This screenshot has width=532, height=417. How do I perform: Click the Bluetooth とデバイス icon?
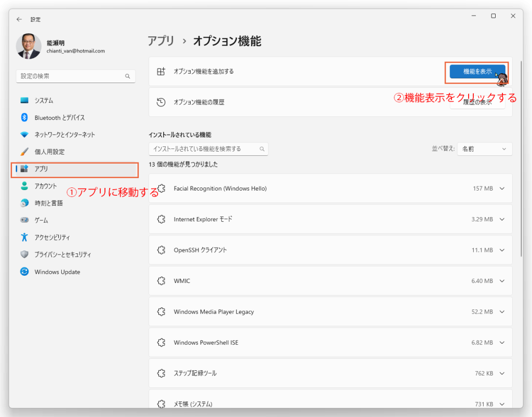click(24, 118)
